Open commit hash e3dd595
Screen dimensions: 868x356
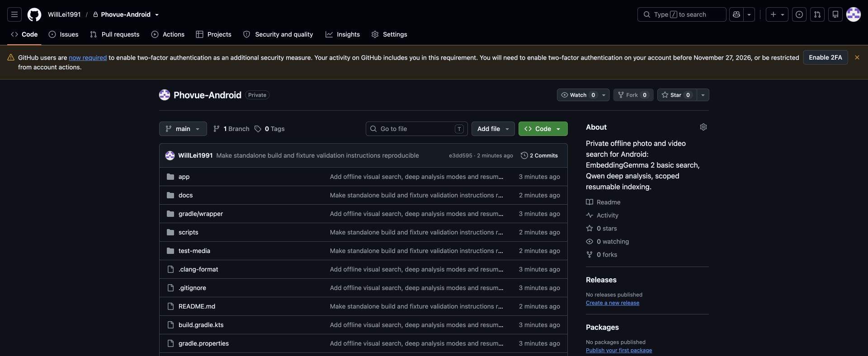coord(460,155)
